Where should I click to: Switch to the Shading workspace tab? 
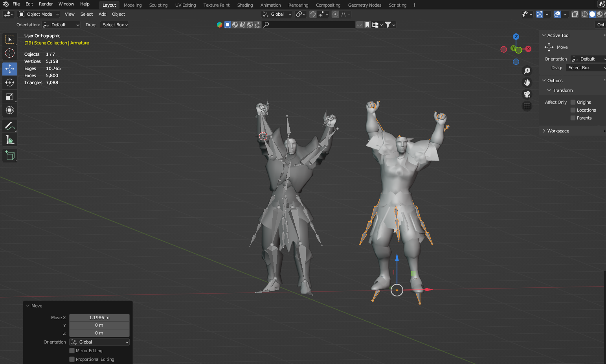pos(245,5)
